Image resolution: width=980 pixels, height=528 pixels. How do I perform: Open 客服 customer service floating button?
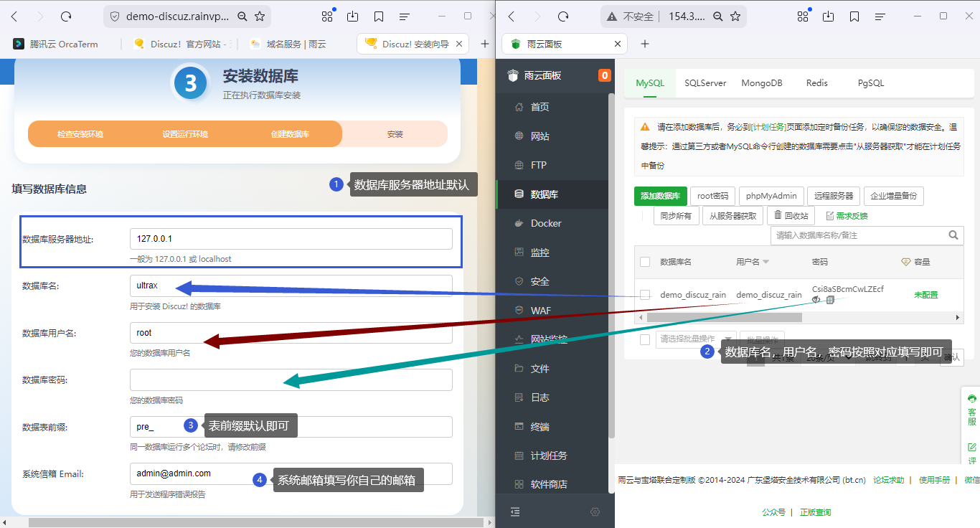[972, 410]
